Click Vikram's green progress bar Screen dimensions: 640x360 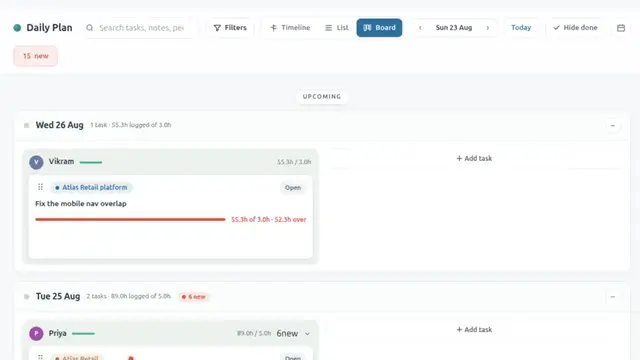coord(91,162)
